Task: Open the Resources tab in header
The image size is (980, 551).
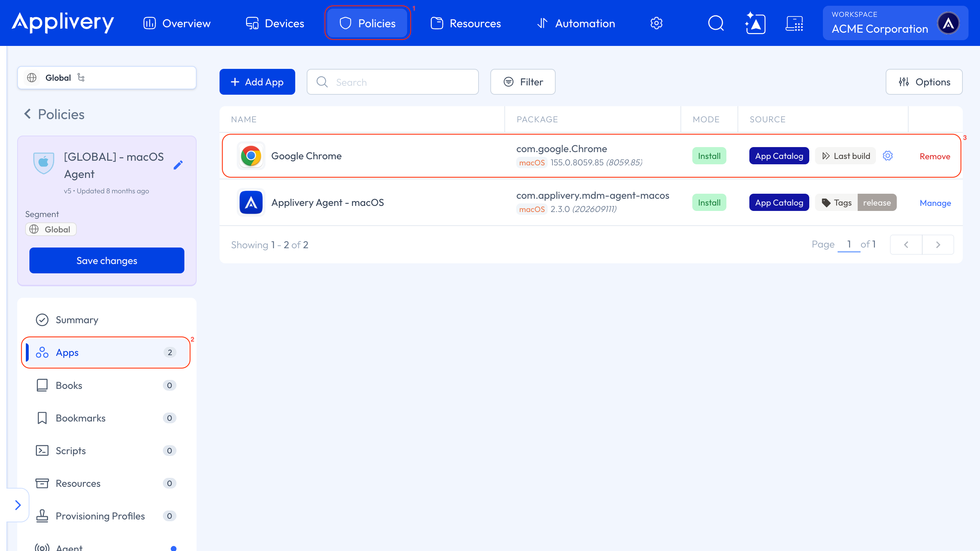Action: point(466,23)
